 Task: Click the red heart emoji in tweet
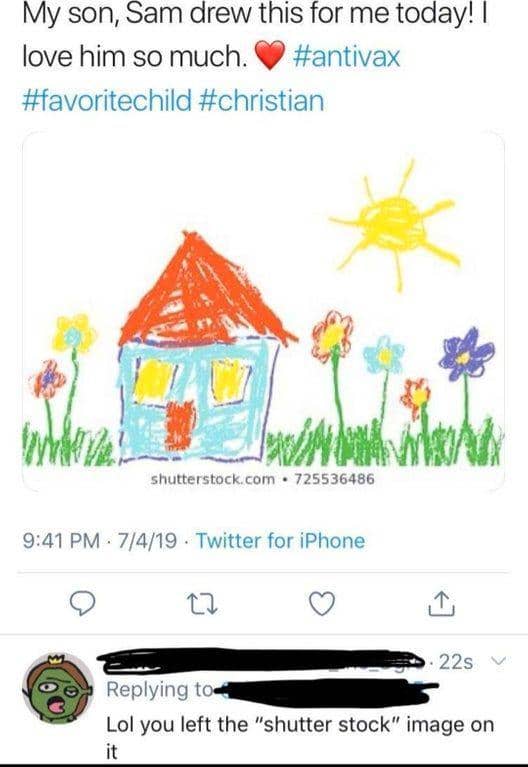click(271, 55)
